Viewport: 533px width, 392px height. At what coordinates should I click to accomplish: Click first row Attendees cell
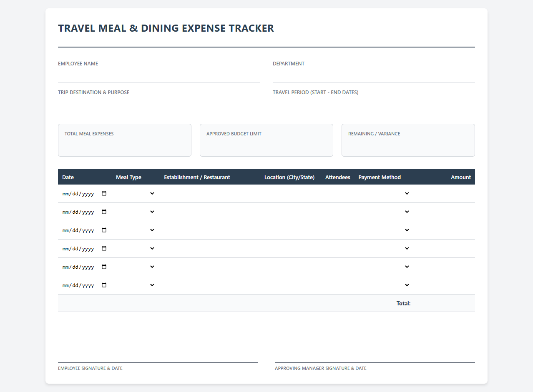coord(338,193)
